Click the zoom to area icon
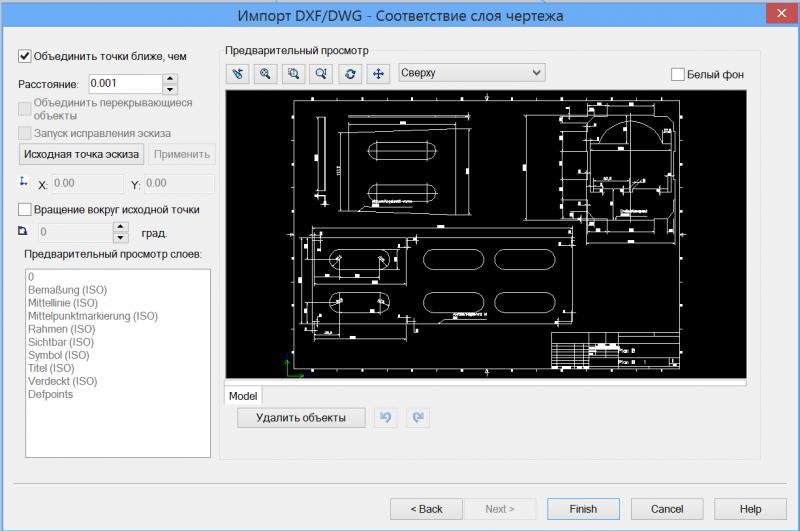This screenshot has width=800, height=531. point(293,73)
